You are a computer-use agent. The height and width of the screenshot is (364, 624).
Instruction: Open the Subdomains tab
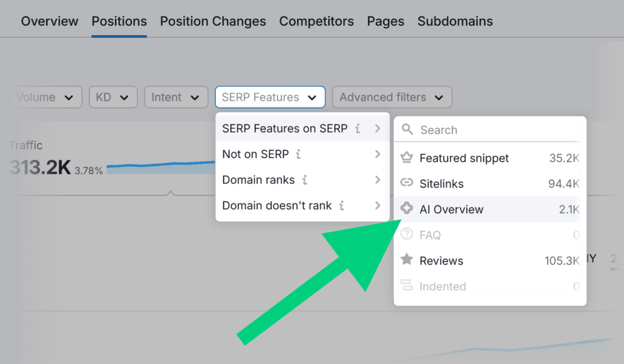[455, 21]
